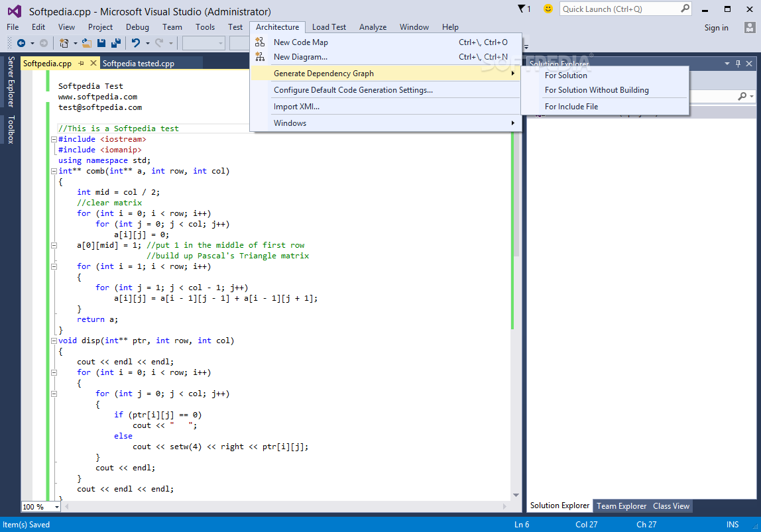Choose For Solution Without Building option
Viewport: 761px width, 532px height.
click(605, 89)
